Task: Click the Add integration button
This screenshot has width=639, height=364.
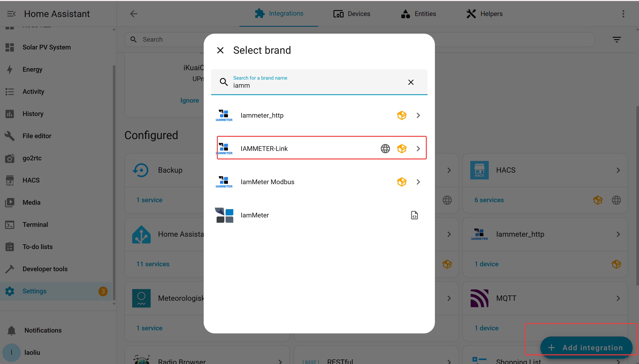Action: pos(586,348)
